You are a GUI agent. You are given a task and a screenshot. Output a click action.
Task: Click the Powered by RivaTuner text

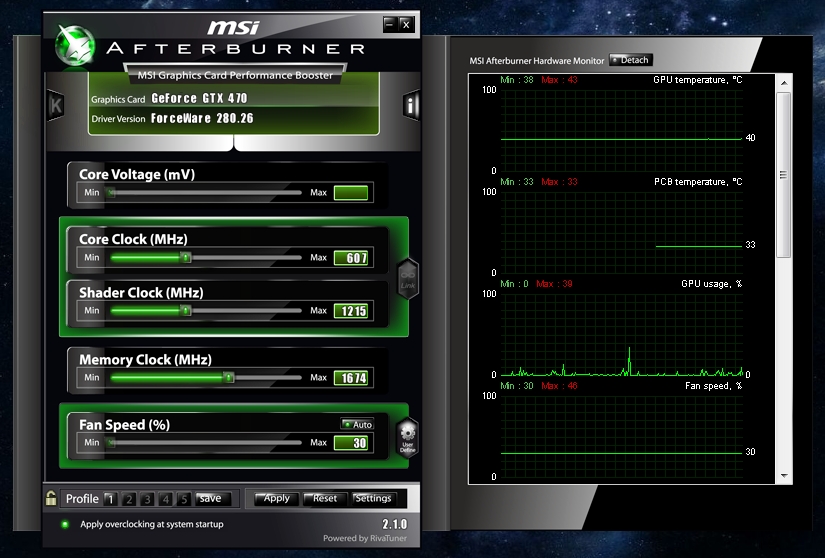coord(365,539)
